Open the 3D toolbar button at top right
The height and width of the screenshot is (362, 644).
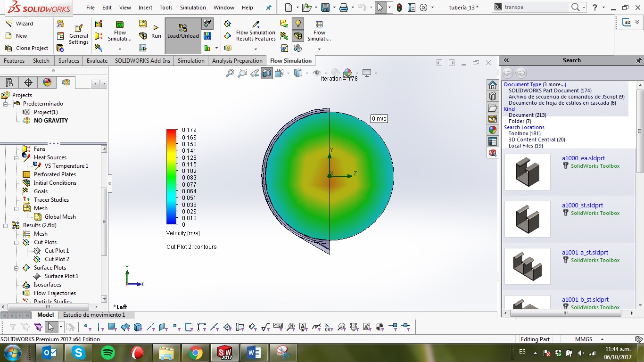(x=627, y=22)
